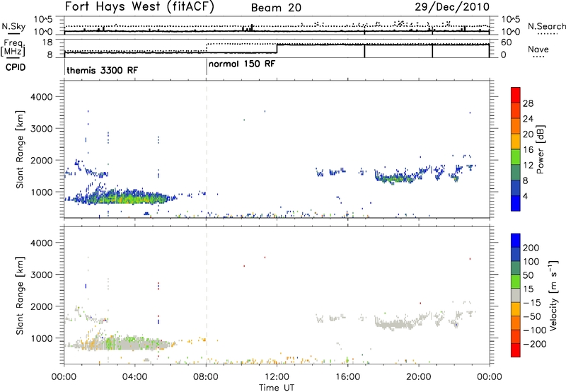Click the '16:00' time tick label
This screenshot has height=392, width=566.
[347, 377]
